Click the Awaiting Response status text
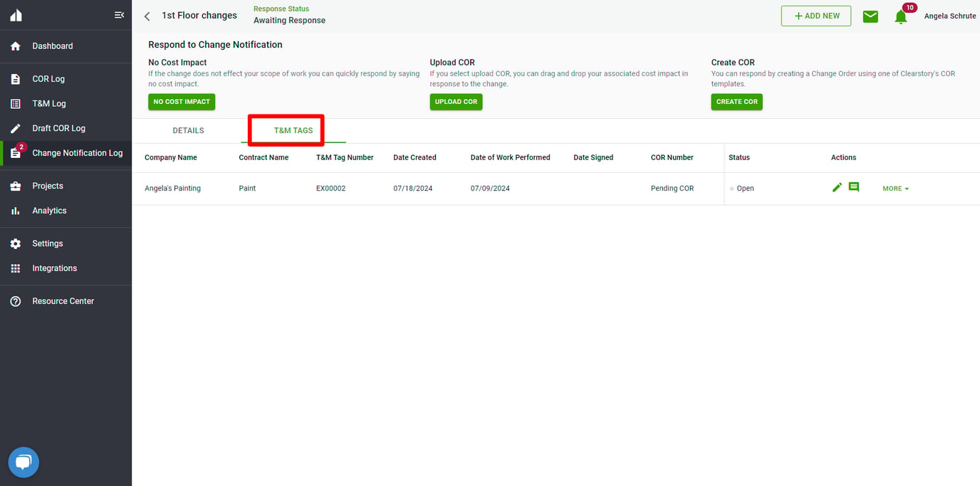 pyautogui.click(x=289, y=21)
